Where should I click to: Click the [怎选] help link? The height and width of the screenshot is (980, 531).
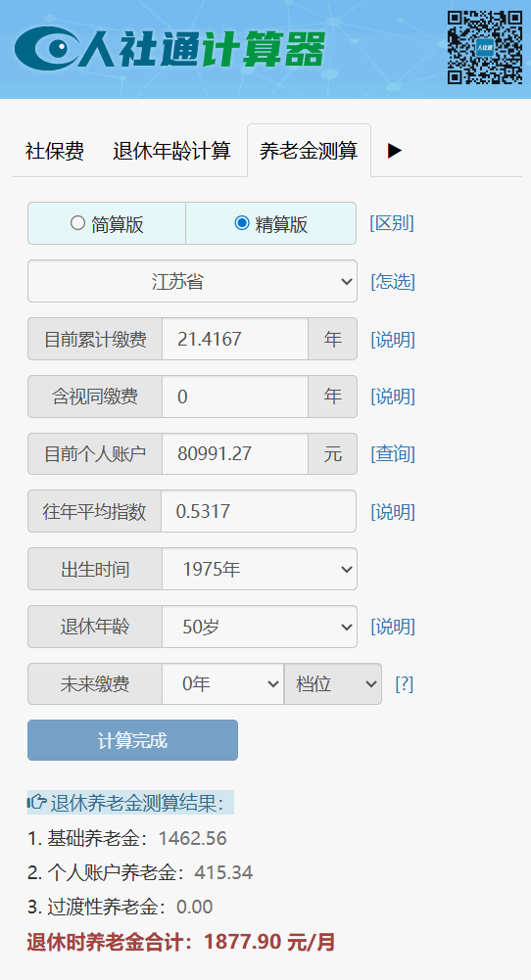click(x=393, y=282)
